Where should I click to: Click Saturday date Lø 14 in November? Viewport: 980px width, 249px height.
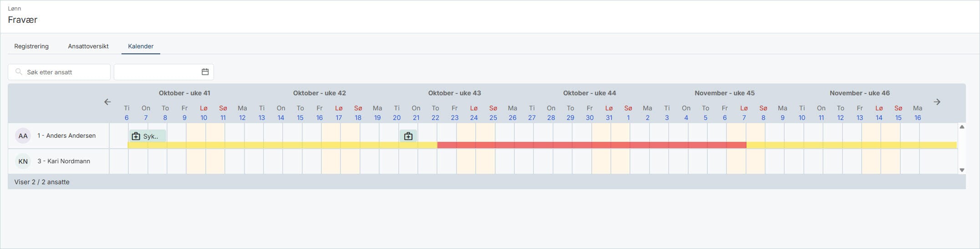tap(879, 113)
